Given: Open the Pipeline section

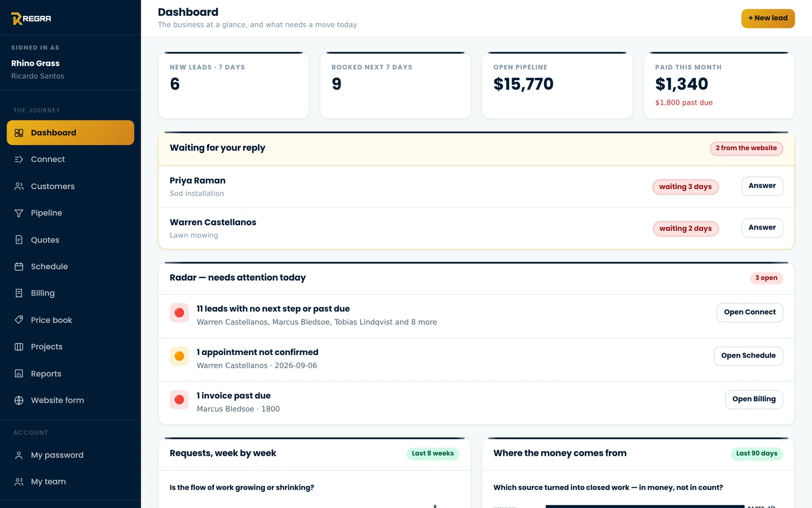Looking at the screenshot, I should [71, 213].
